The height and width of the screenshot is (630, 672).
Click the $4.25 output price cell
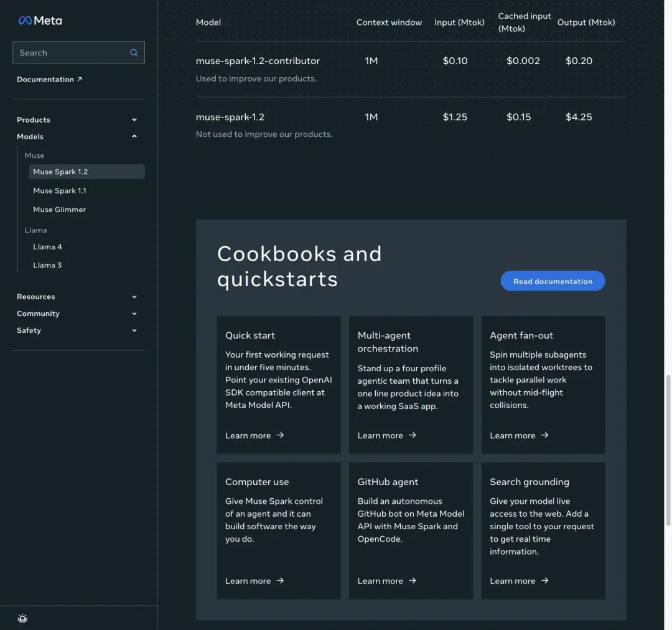pyautogui.click(x=579, y=117)
